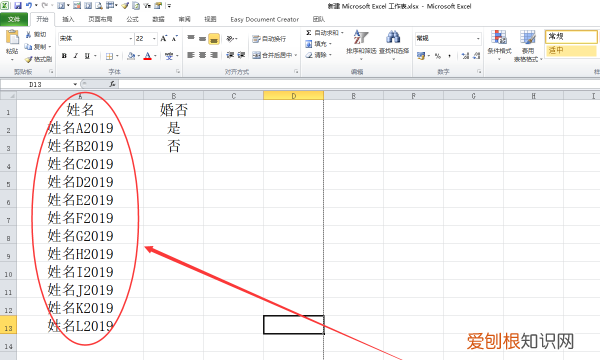Increase font size with the large A icon

[164, 38]
